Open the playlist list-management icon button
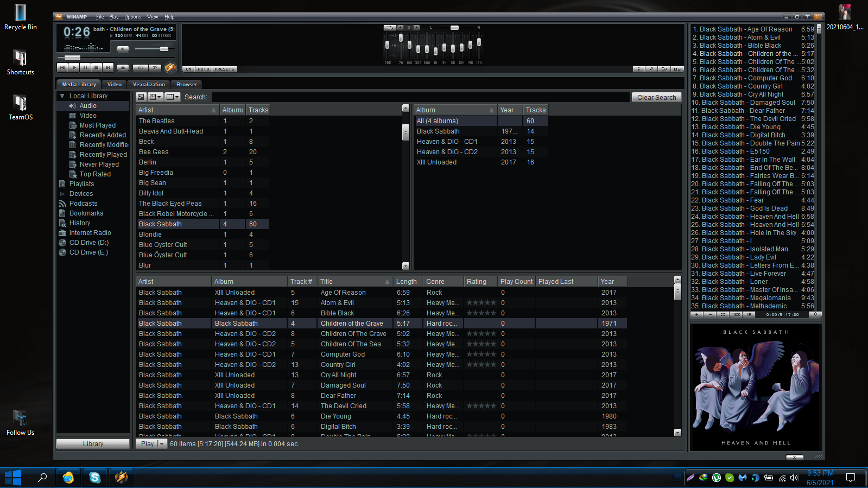The height and width of the screenshot is (488, 868). 749,314
